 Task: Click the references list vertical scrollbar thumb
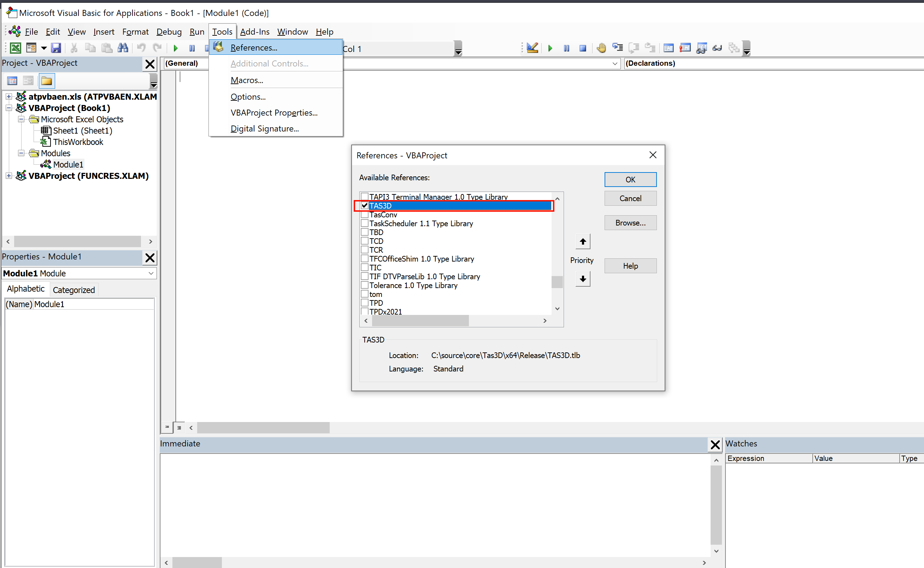click(x=557, y=282)
